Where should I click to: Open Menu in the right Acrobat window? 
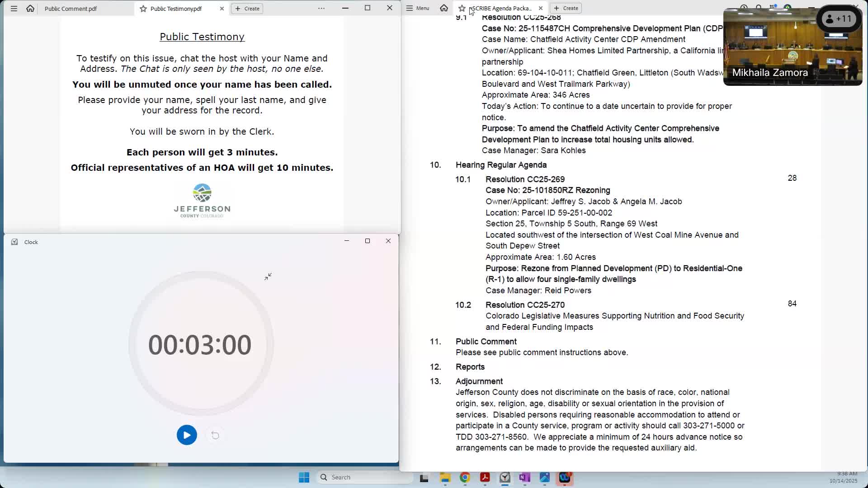click(x=418, y=8)
